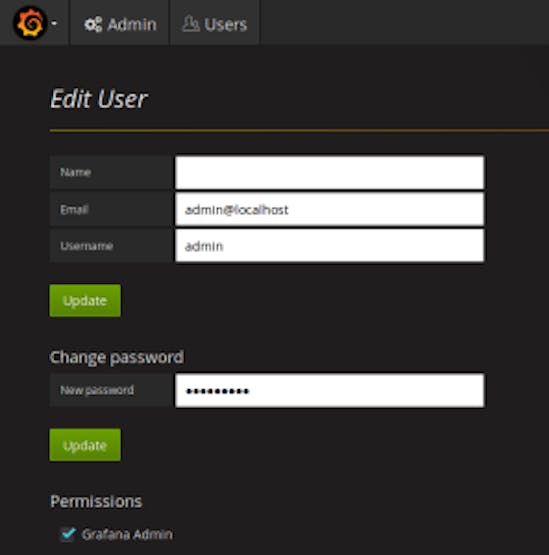Click the Name field label

(75, 172)
